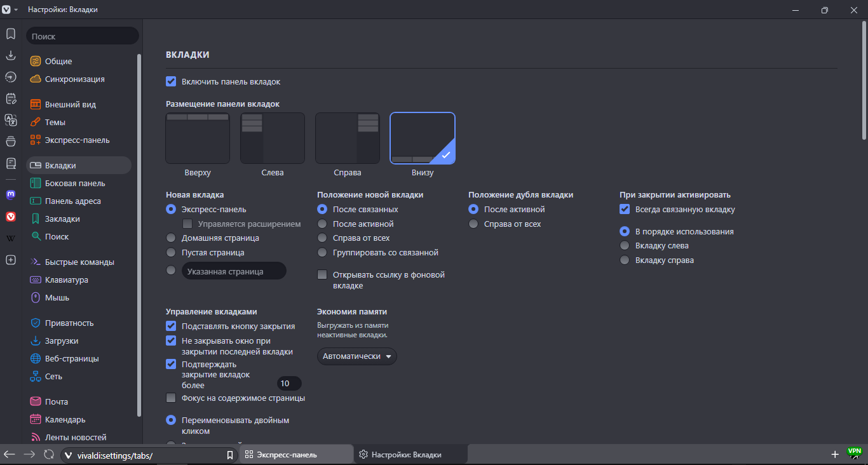Open the Vivaldi main menu dropdown

pyautogui.click(x=10, y=10)
